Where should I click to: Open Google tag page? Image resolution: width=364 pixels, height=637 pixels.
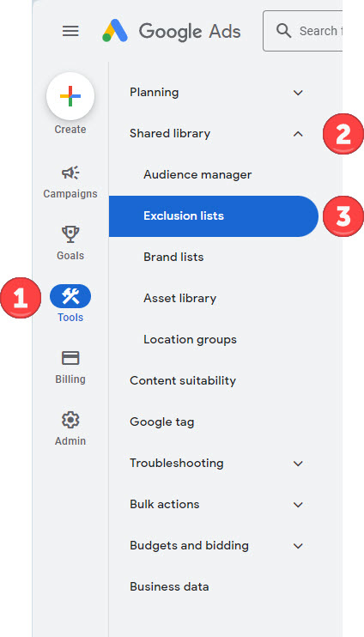pos(162,422)
